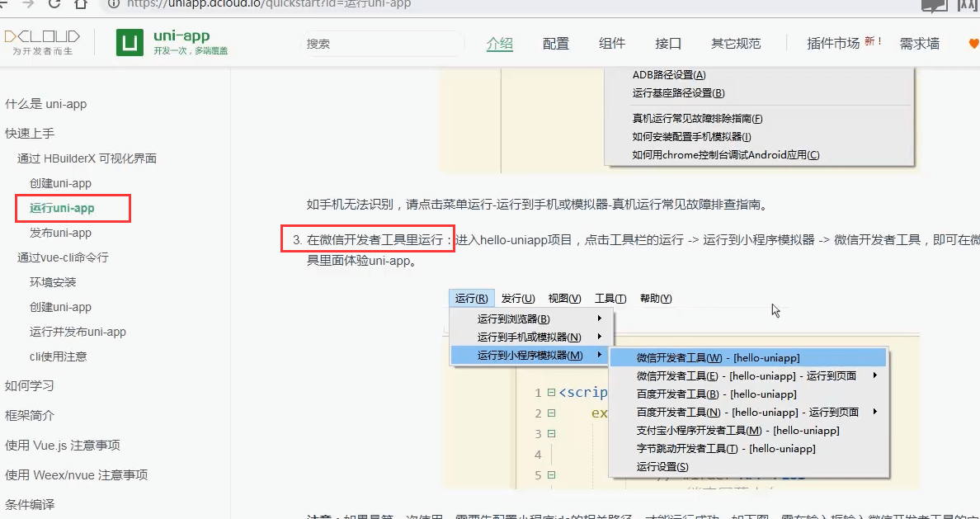Open 通过vue-cli命令行 section
This screenshot has width=980, height=519.
63,257
